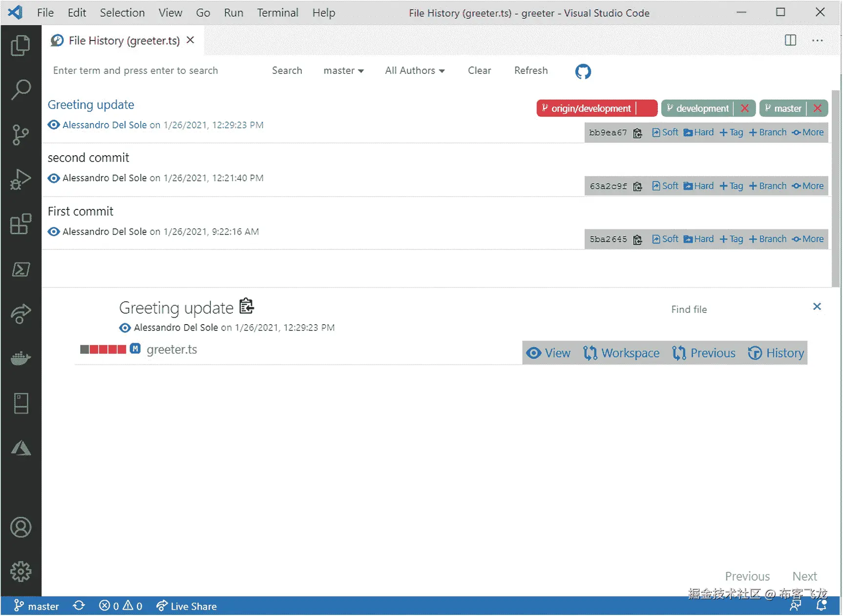Open the View menu
The width and height of the screenshot is (843, 616).
(170, 13)
